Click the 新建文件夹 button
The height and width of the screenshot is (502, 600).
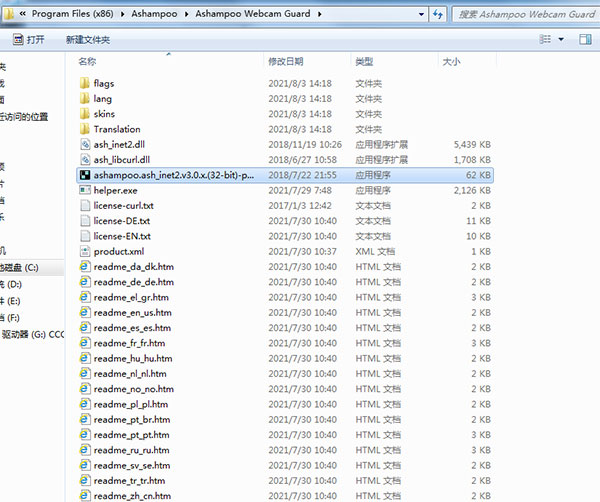pos(88,40)
